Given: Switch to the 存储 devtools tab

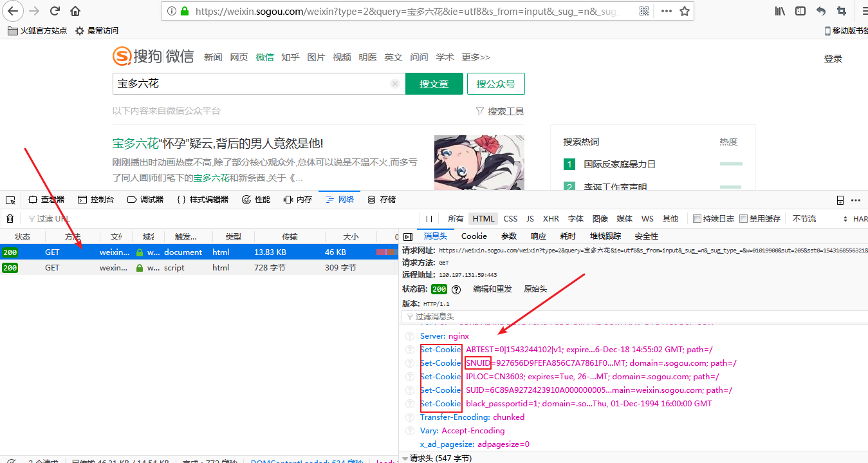Looking at the screenshot, I should [382, 200].
